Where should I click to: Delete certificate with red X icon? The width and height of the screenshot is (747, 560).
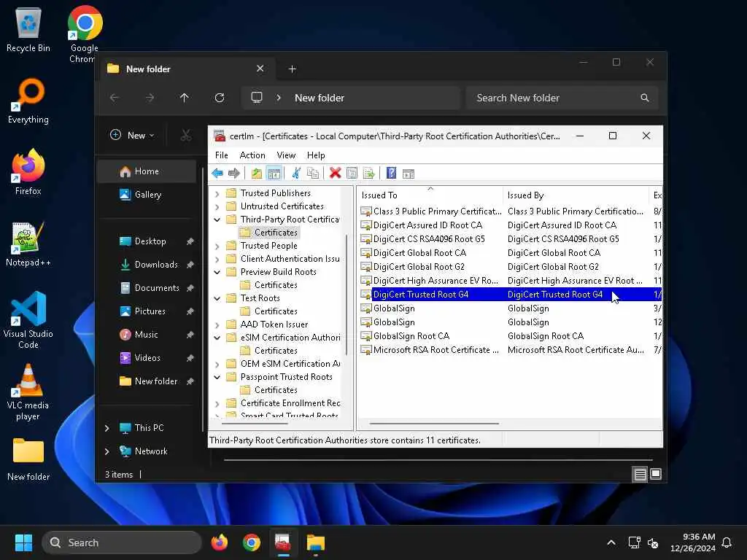335,174
